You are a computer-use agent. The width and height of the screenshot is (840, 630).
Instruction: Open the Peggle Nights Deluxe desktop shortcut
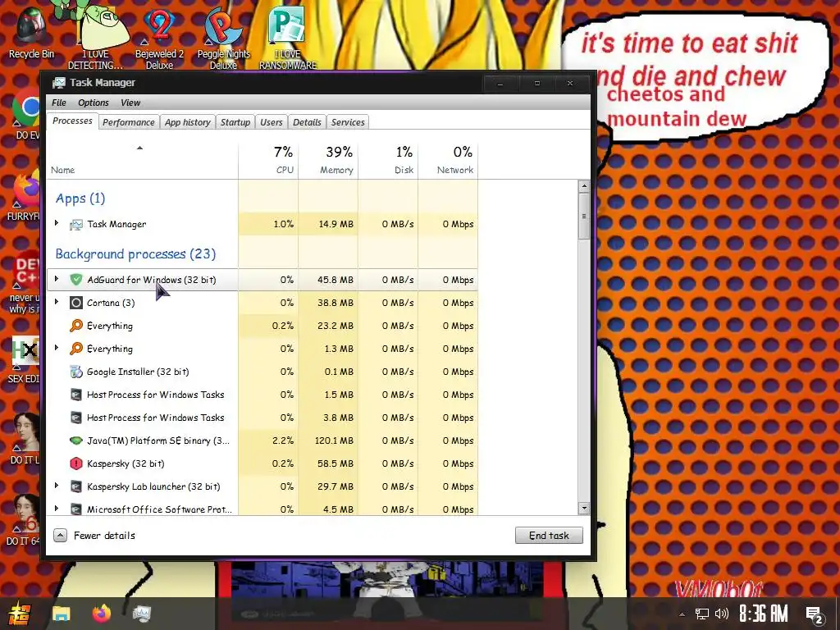click(x=223, y=39)
